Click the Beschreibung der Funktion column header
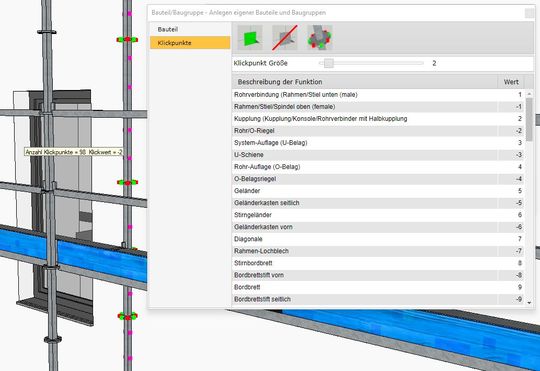540x371 pixels. 365,82
